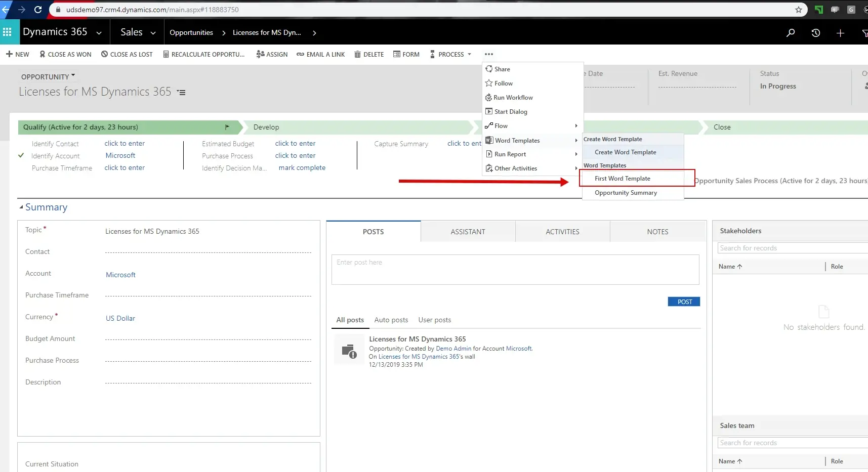Click CLOSE AS WON command

(x=65, y=54)
